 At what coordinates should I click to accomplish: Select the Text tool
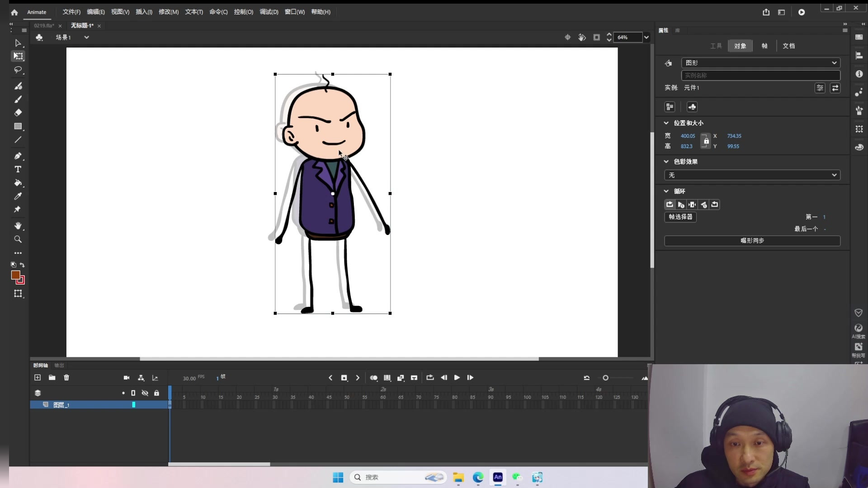point(18,169)
